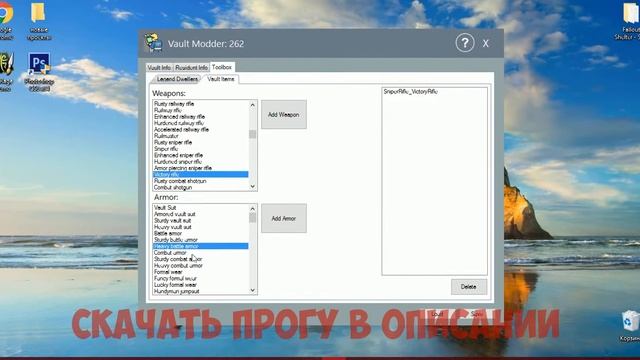Image resolution: width=640 pixels, height=360 pixels.
Task: Select Railmaster in weapons list
Action: coord(200,136)
